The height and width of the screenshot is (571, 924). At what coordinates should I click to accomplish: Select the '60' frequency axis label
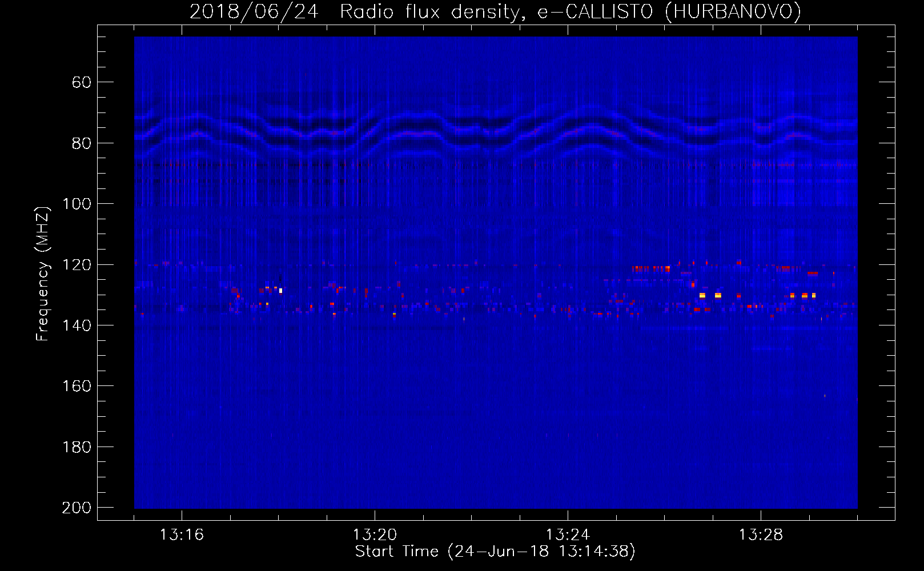(82, 83)
